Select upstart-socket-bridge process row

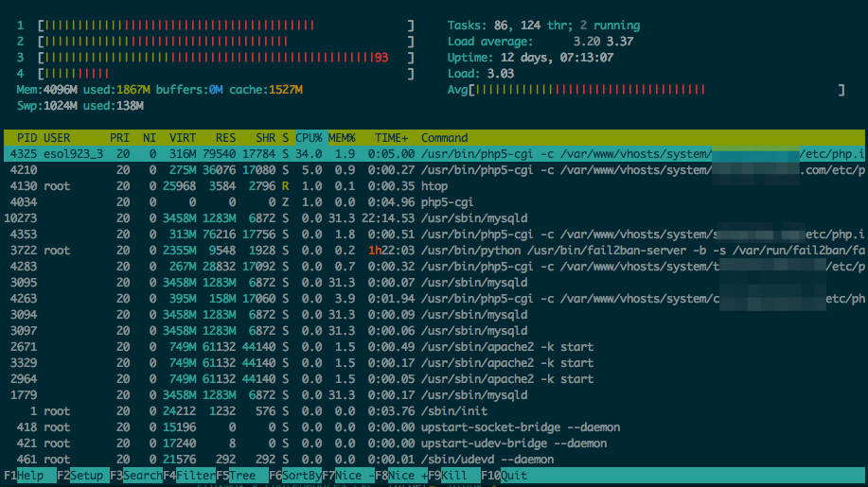[x=434, y=426]
